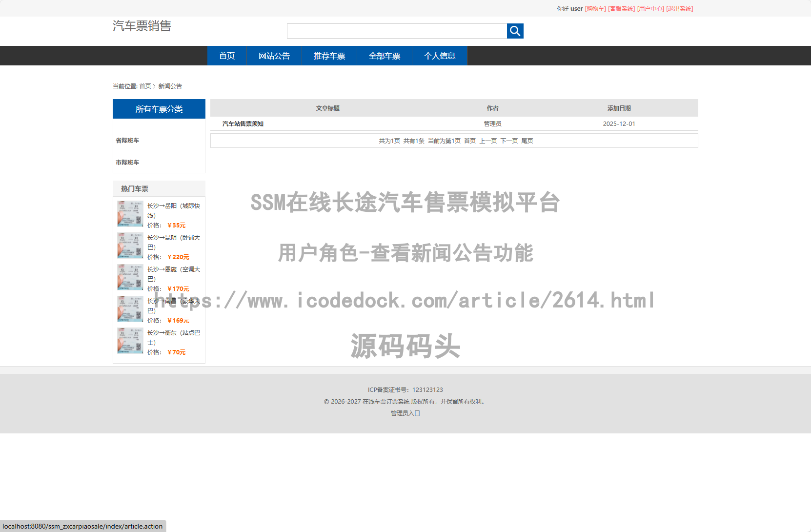This screenshot has width=811, height=532.
Task: Go to 用户中心 in the top bar
Action: click(x=650, y=9)
